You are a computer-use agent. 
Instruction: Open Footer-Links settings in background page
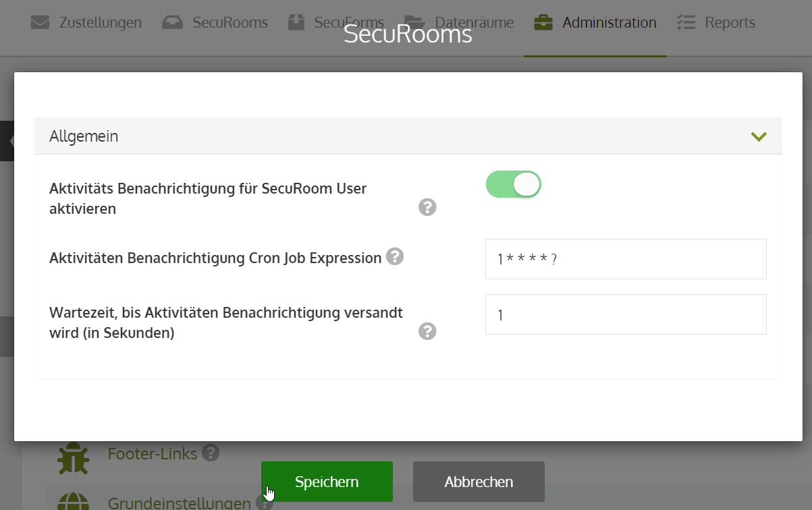(x=153, y=454)
